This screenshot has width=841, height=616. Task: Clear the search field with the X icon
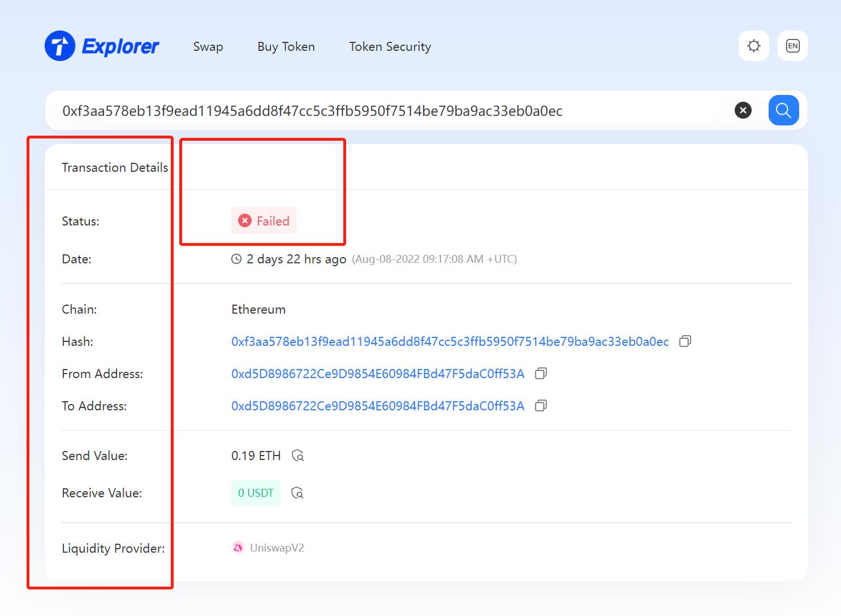[x=743, y=110]
